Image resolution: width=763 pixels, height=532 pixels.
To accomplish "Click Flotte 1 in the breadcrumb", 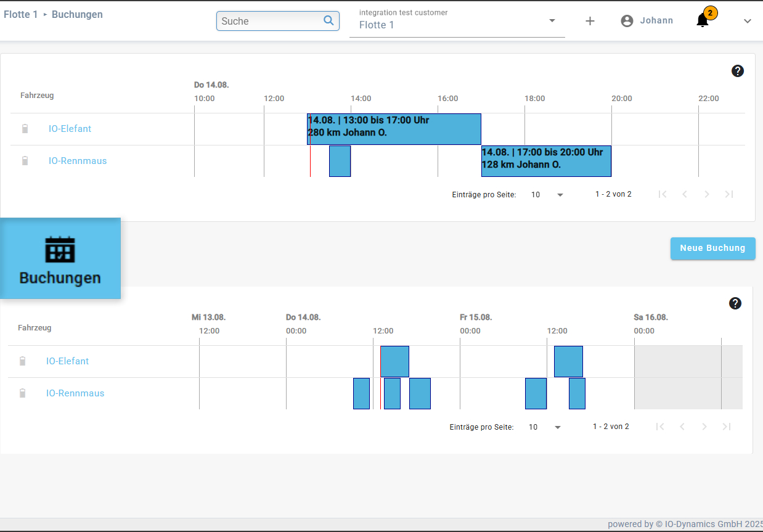I will pyautogui.click(x=21, y=14).
